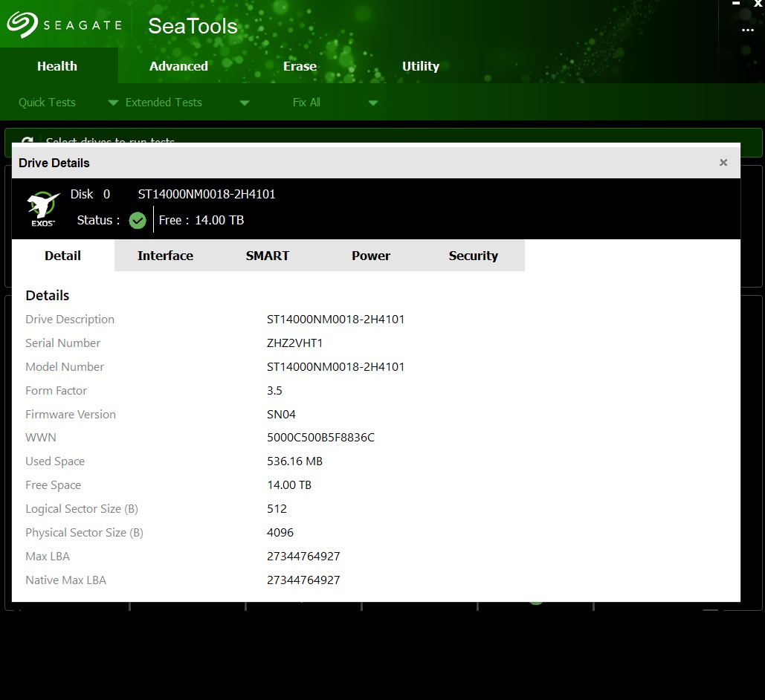Switch to the Advanced tab
The image size is (765, 700).
click(x=178, y=66)
